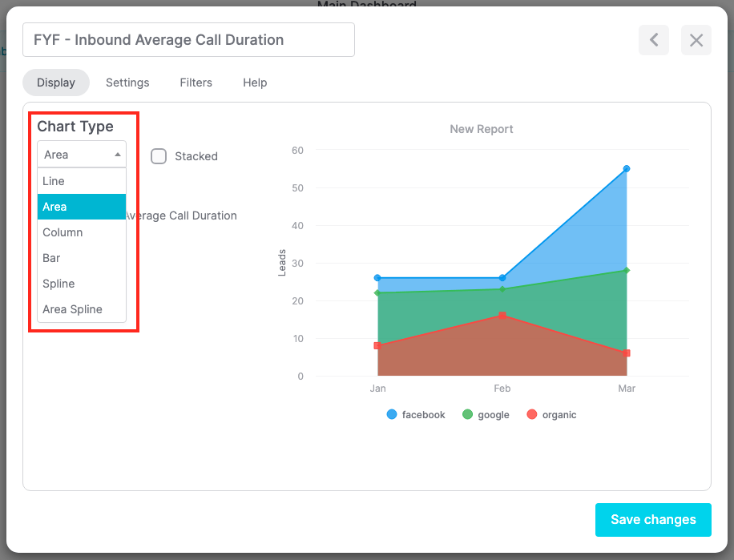Image resolution: width=734 pixels, height=560 pixels.
Task: Choose Line chart type option
Action: [x=82, y=181]
